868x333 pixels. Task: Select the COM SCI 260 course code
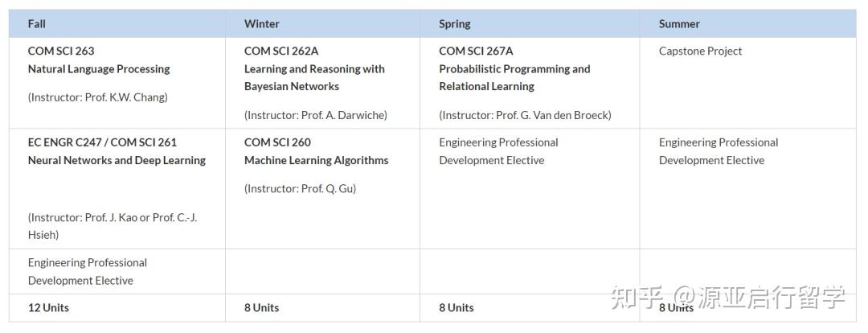tap(277, 142)
